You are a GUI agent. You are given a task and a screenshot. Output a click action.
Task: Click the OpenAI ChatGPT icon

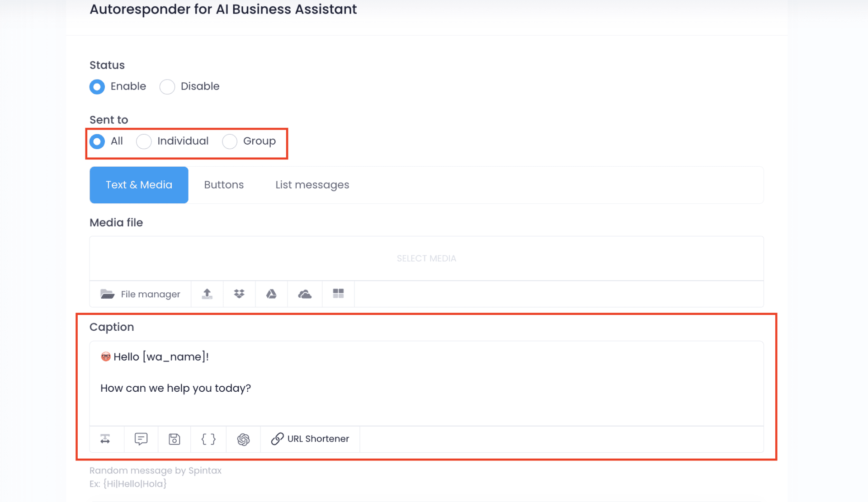pyautogui.click(x=244, y=439)
